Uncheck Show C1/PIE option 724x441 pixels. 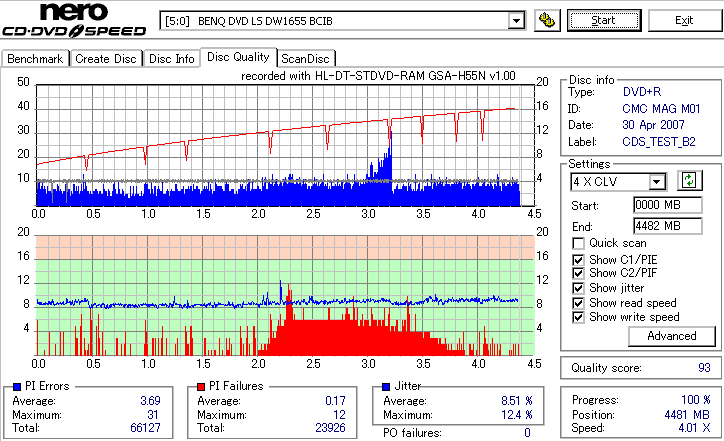coord(578,260)
